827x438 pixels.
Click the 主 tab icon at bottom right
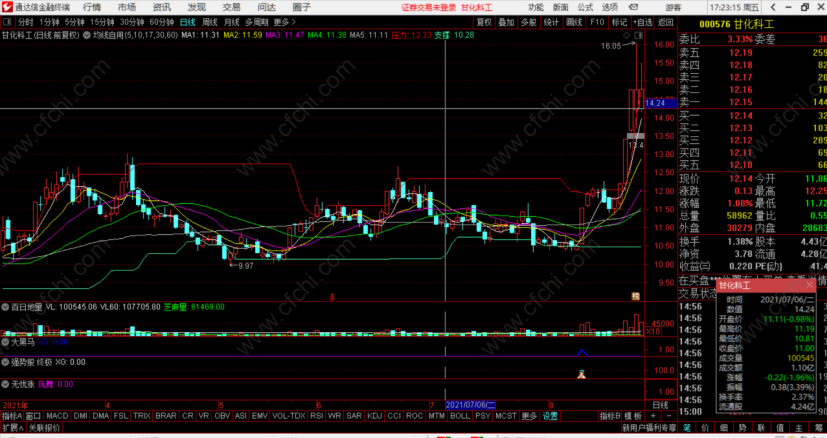click(x=799, y=427)
